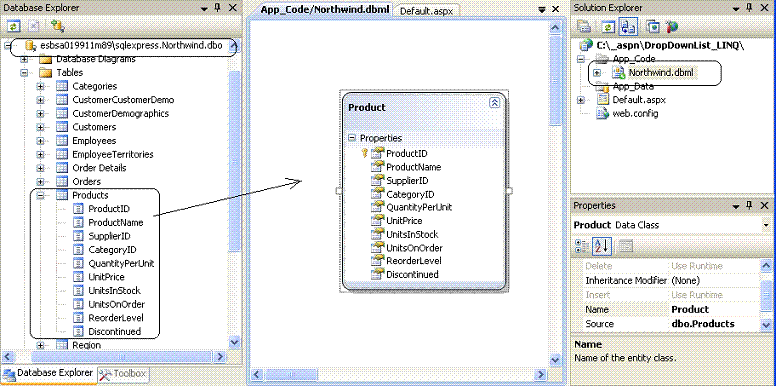
Task: Click the Employees table icon
Action: 62,141
